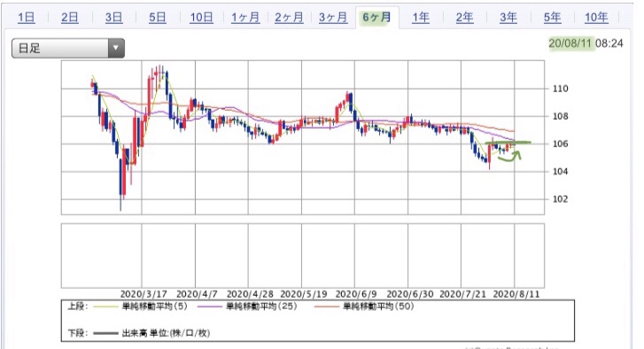This screenshot has height=349, width=644.
Task: Click the 102 price axis label
Action: pos(560,199)
